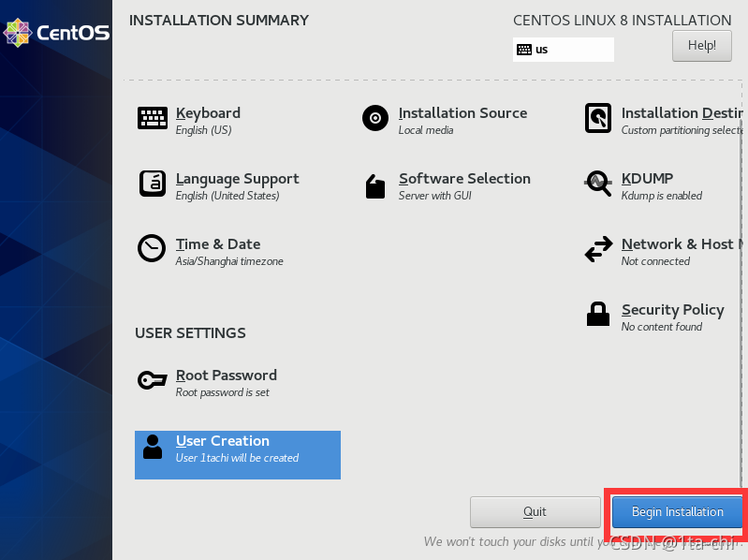Image resolution: width=748 pixels, height=560 pixels.
Task: Click the Time & Date clock icon
Action: (152, 248)
